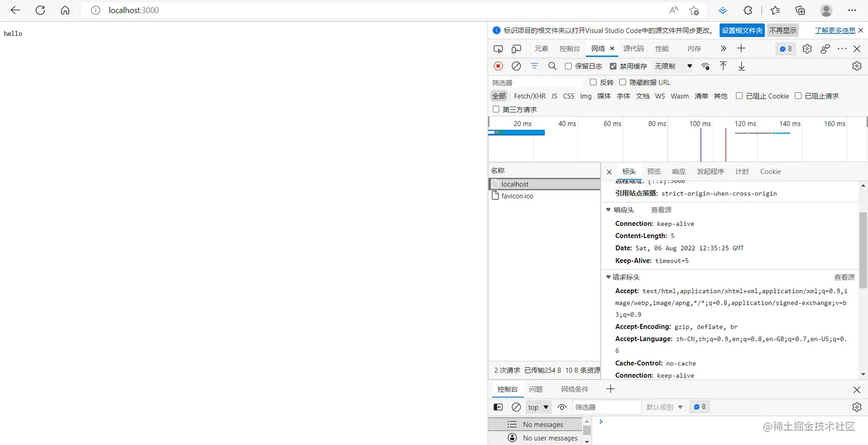This screenshot has height=445, width=868.
Task: Go back with the browser back arrow
Action: (x=15, y=10)
